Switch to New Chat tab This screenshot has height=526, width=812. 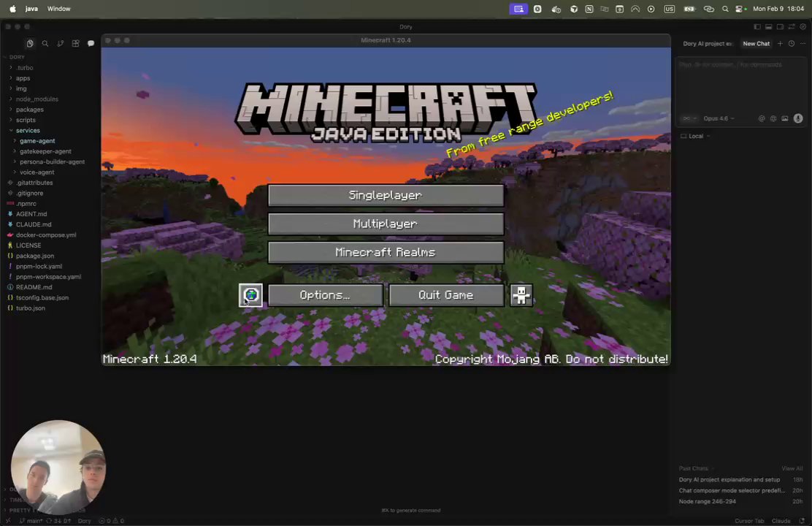pos(756,44)
